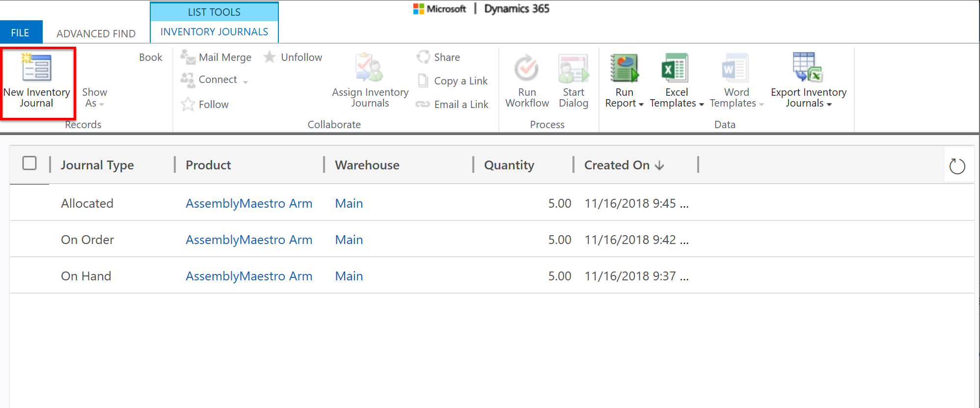Open the FILE tab

(x=21, y=32)
